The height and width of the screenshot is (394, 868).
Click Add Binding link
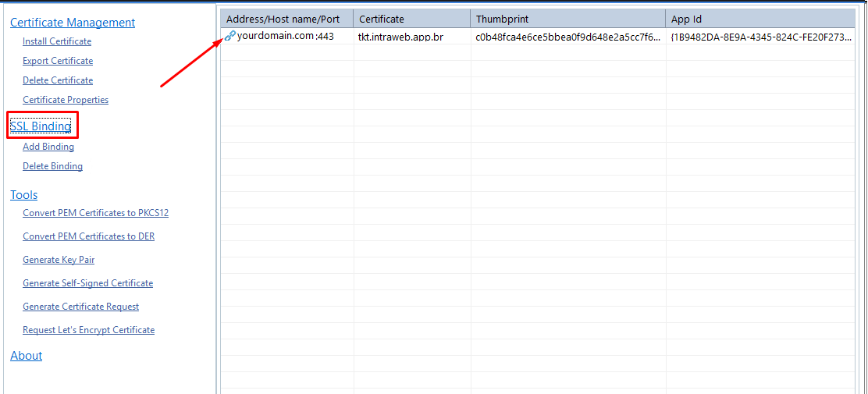(48, 147)
